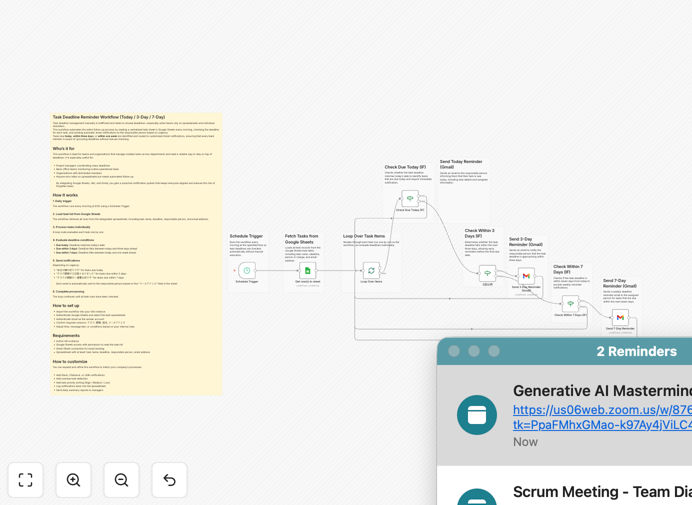Click the calendar icon beside Generative AI Mastermind

[477, 415]
